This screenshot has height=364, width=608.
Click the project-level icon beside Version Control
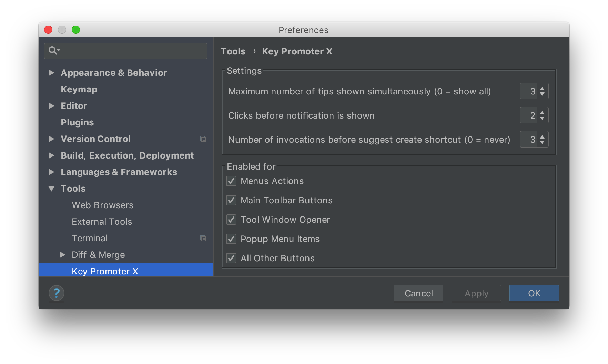[203, 139]
